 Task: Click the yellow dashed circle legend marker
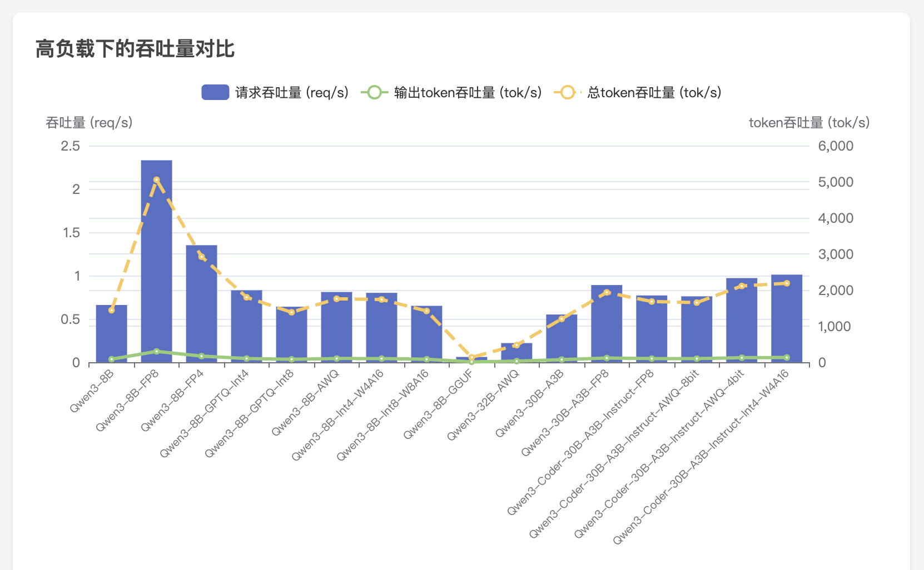tap(567, 92)
